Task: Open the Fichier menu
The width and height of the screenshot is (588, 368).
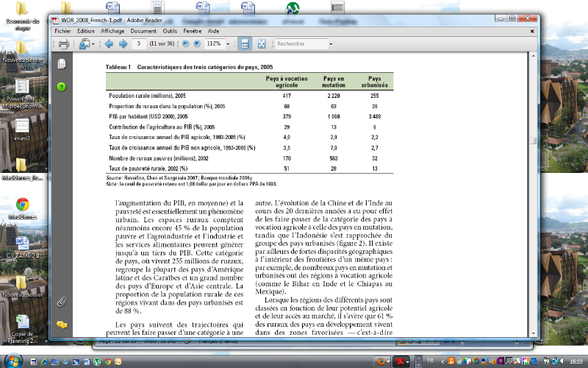Action: 62,31
